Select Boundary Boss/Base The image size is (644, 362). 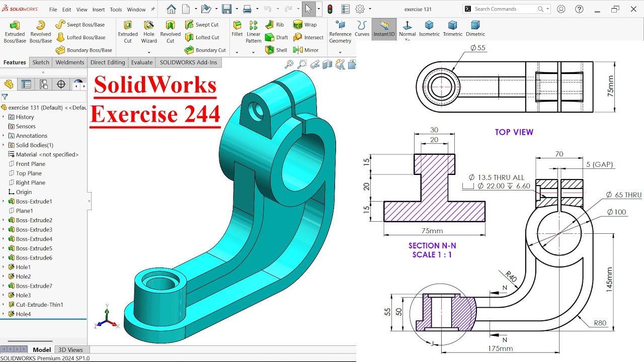click(x=84, y=50)
